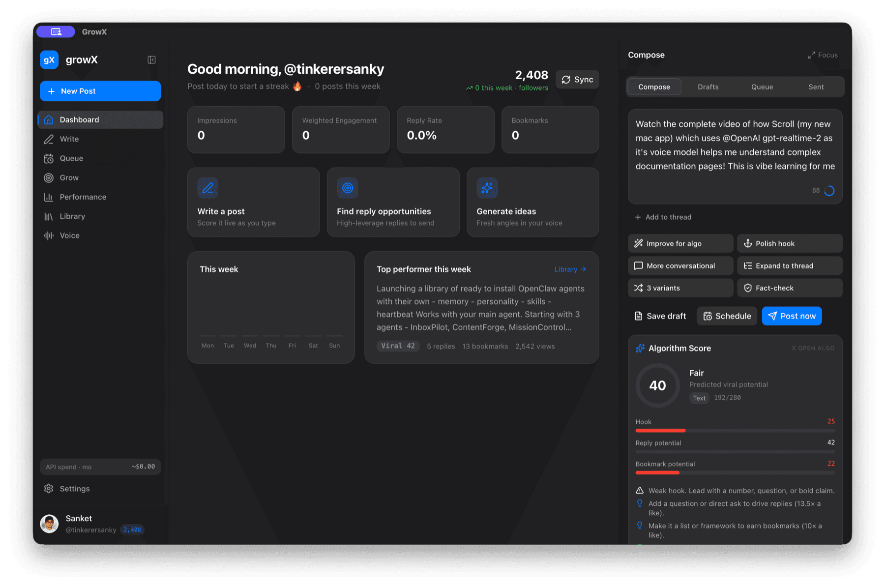Click the Generate ideas sparkle icon

click(x=487, y=188)
